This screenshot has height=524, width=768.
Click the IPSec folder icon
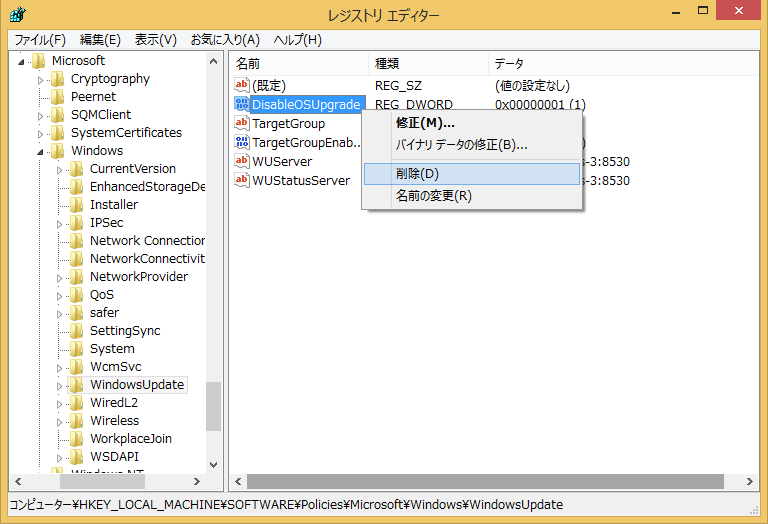(x=76, y=223)
